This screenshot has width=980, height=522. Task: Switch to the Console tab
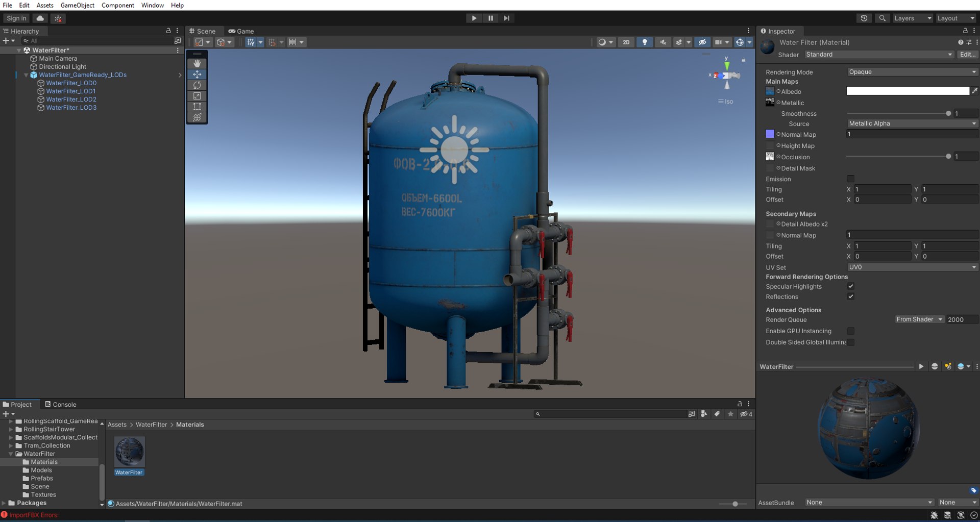pos(60,404)
